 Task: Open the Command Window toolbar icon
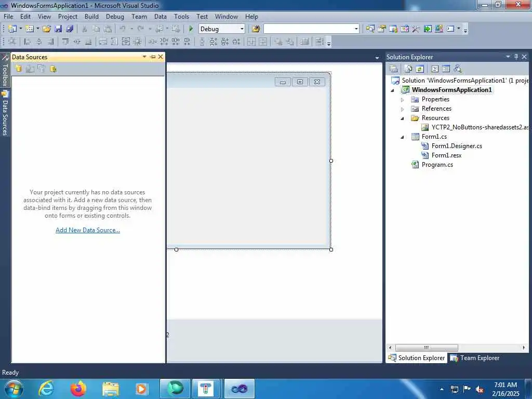(x=450, y=29)
